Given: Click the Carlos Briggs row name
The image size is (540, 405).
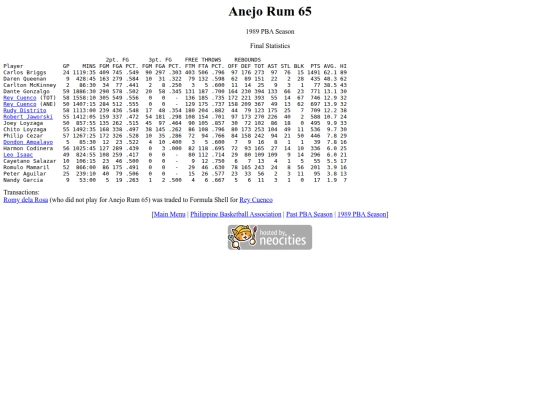Looking at the screenshot, I should pos(25,72).
